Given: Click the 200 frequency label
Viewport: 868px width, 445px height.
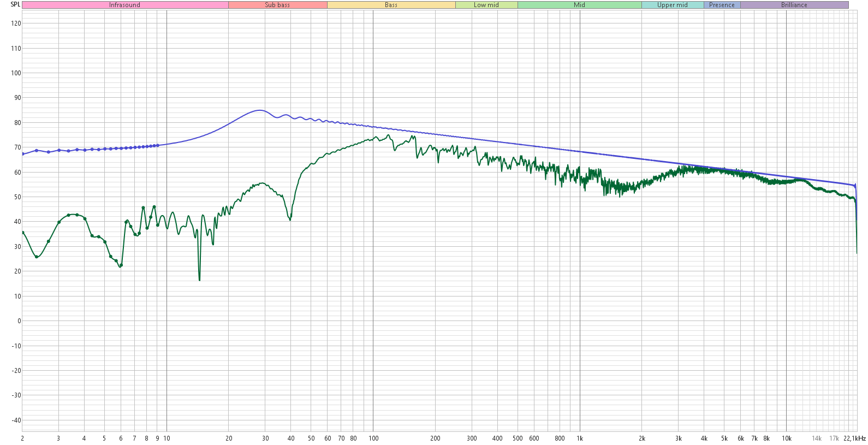Looking at the screenshot, I should click(x=435, y=438).
